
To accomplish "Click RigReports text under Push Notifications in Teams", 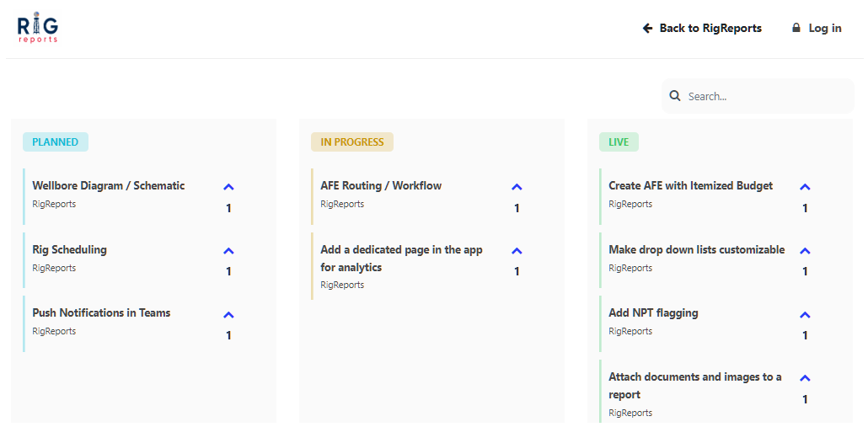I will pos(54,331).
